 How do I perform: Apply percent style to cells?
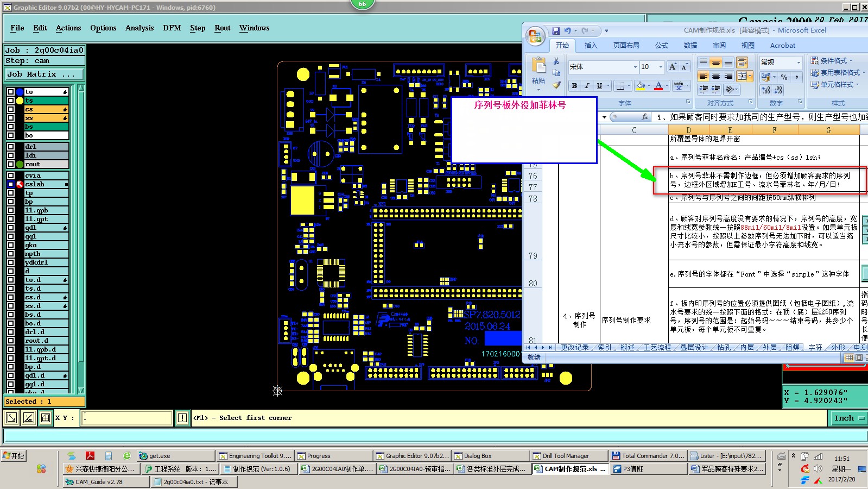pyautogui.click(x=784, y=77)
